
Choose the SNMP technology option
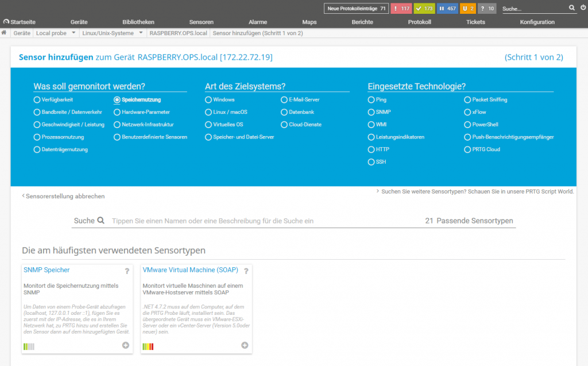(371, 112)
